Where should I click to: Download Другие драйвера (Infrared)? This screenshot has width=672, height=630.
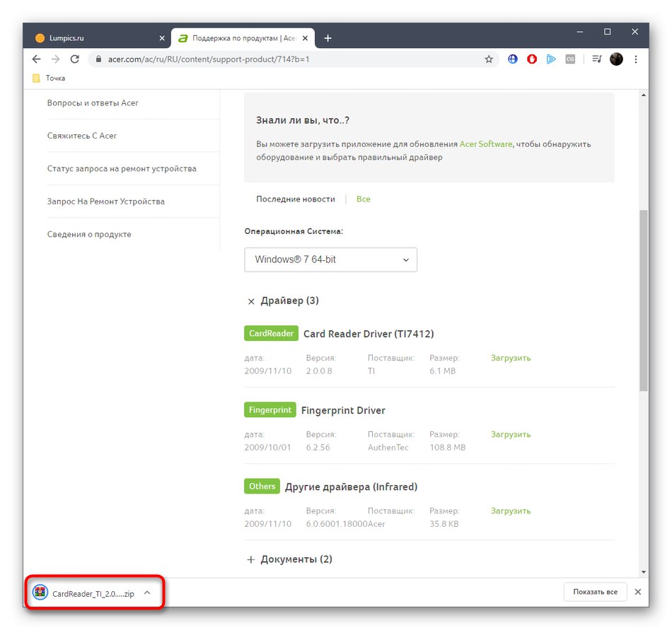tap(511, 511)
